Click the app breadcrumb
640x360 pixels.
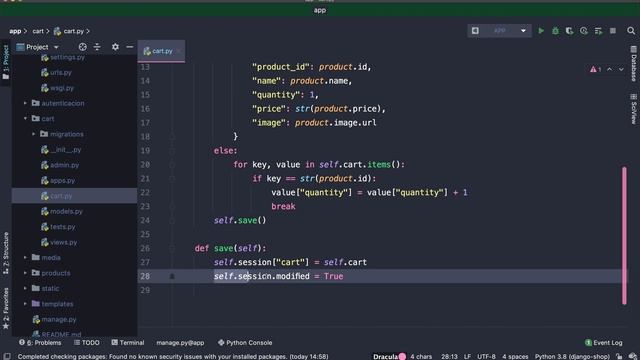click(15, 31)
